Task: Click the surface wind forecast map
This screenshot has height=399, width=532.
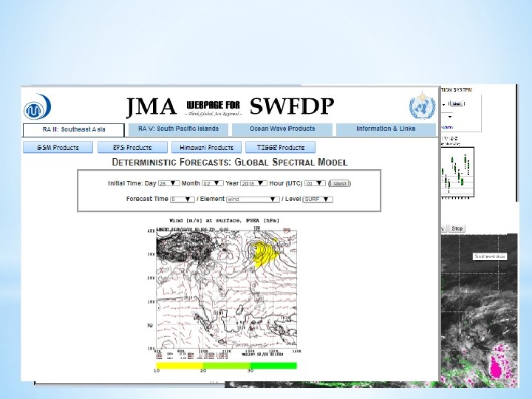Action: click(226, 290)
